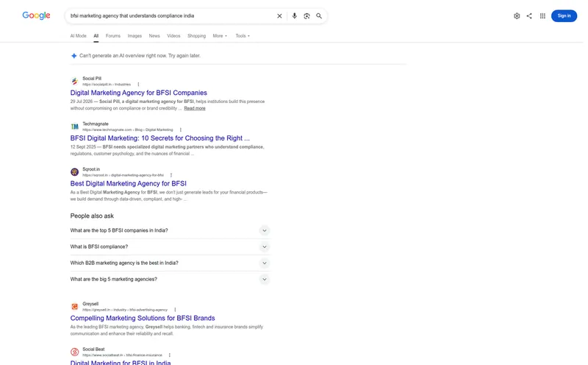
Task: Open 'Digital Marketing for BFSI in India' link
Action: 121,362
